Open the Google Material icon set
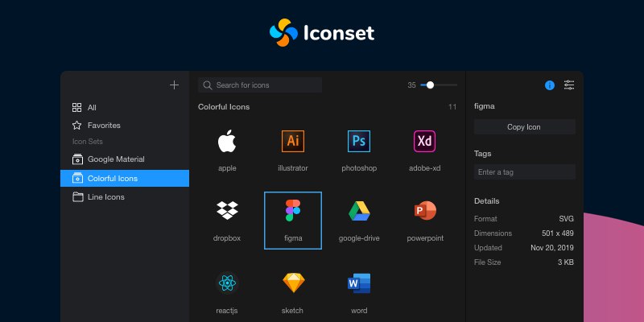644x322 pixels. 125,159
